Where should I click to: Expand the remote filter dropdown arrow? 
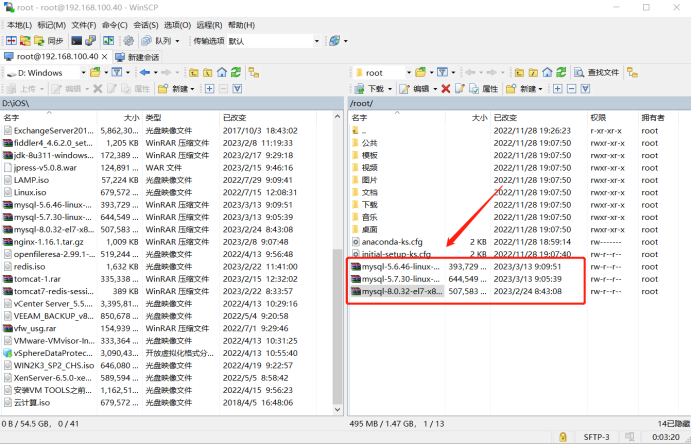(453, 72)
